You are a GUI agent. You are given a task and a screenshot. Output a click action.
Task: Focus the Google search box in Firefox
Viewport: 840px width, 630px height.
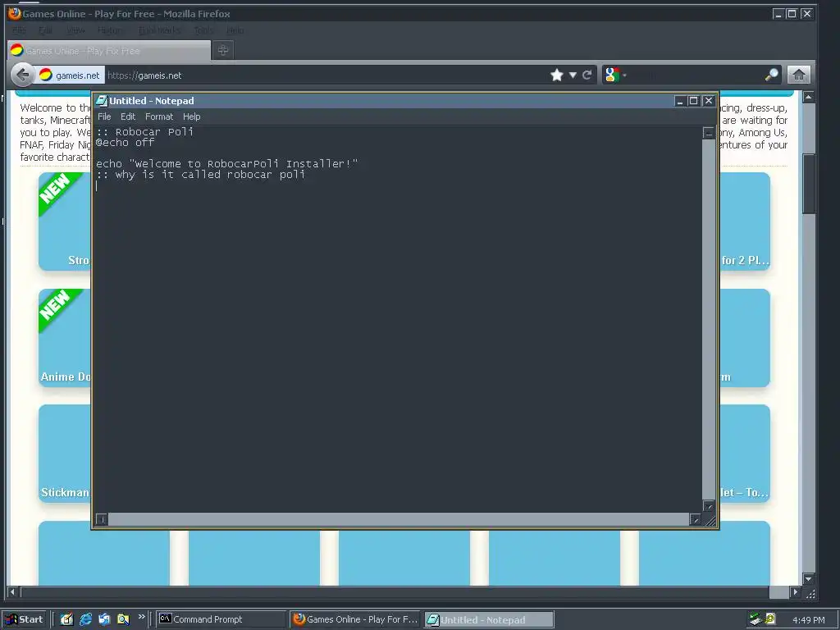(696, 75)
